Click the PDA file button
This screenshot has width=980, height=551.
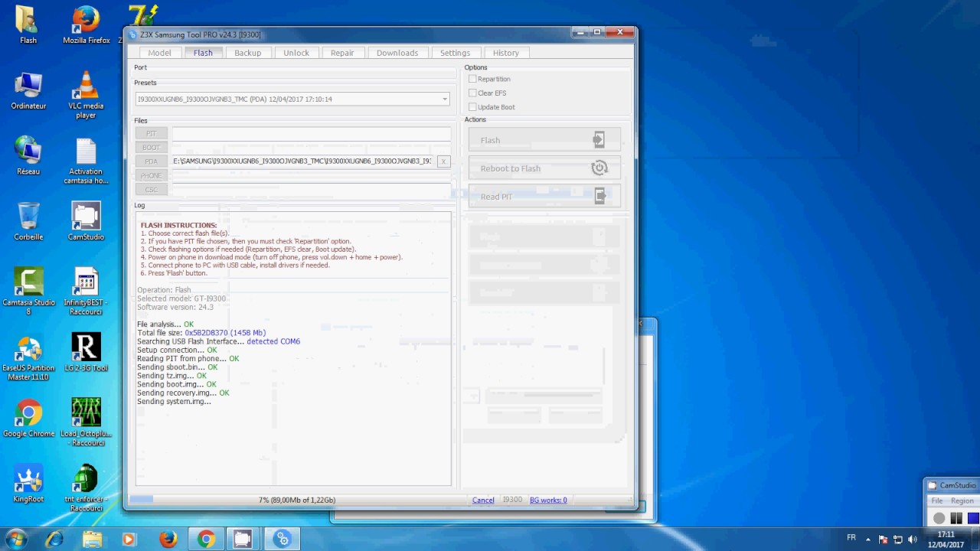[151, 161]
